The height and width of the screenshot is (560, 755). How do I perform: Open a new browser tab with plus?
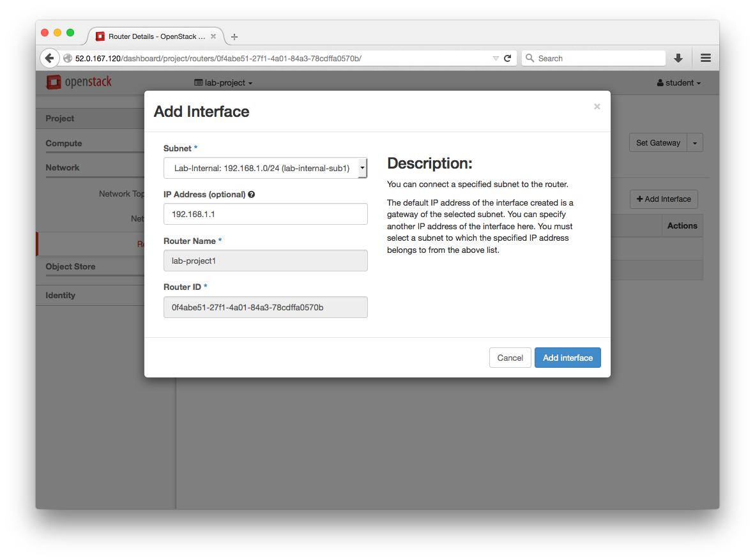234,37
